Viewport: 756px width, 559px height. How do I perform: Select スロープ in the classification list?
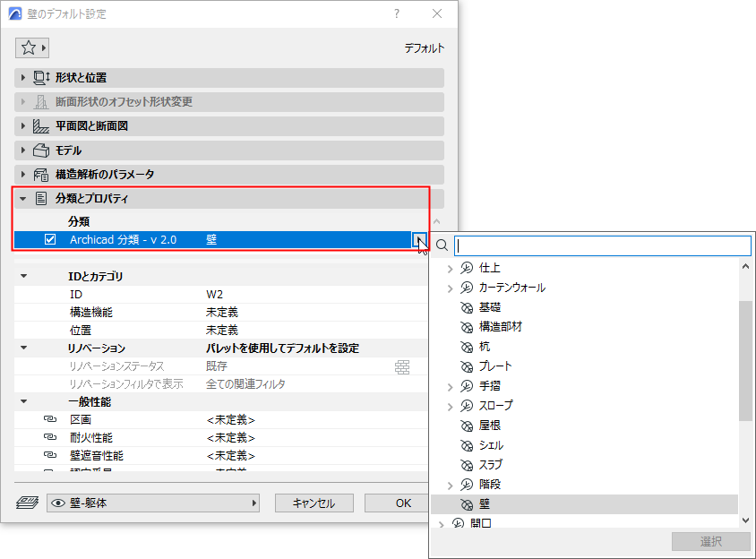pos(495,406)
